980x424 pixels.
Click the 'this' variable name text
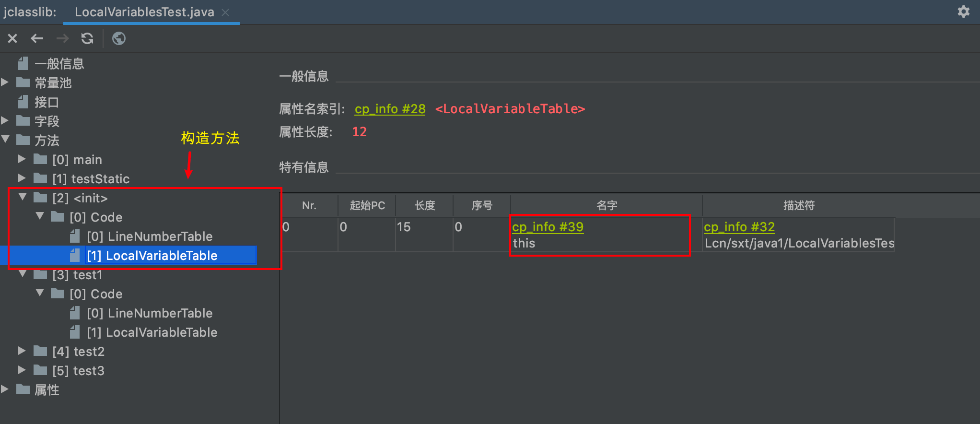[x=524, y=243]
